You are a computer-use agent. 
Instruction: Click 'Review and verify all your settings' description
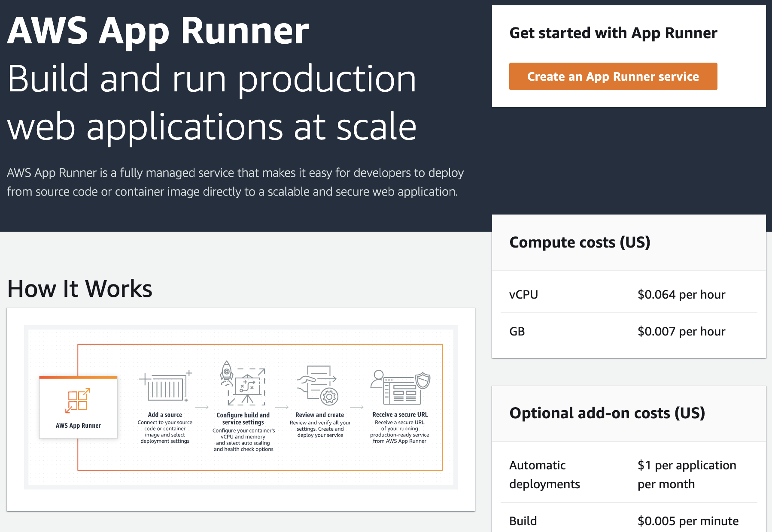pos(320,429)
